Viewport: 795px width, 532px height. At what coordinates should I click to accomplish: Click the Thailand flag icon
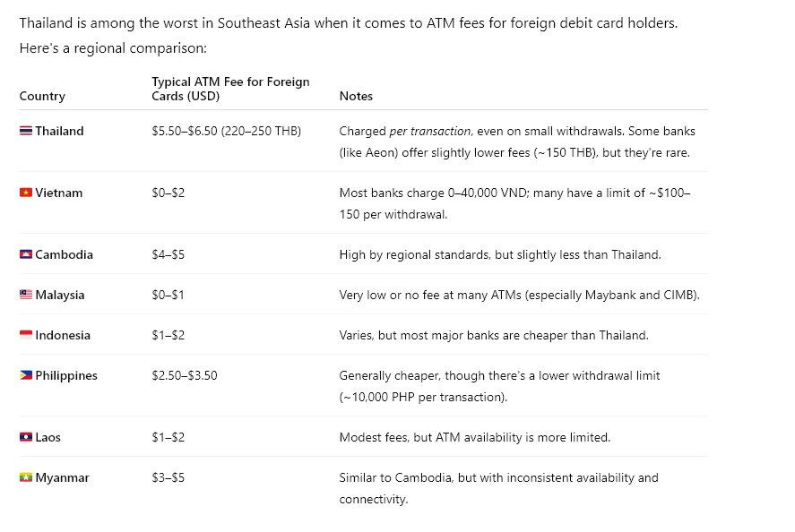coord(26,132)
